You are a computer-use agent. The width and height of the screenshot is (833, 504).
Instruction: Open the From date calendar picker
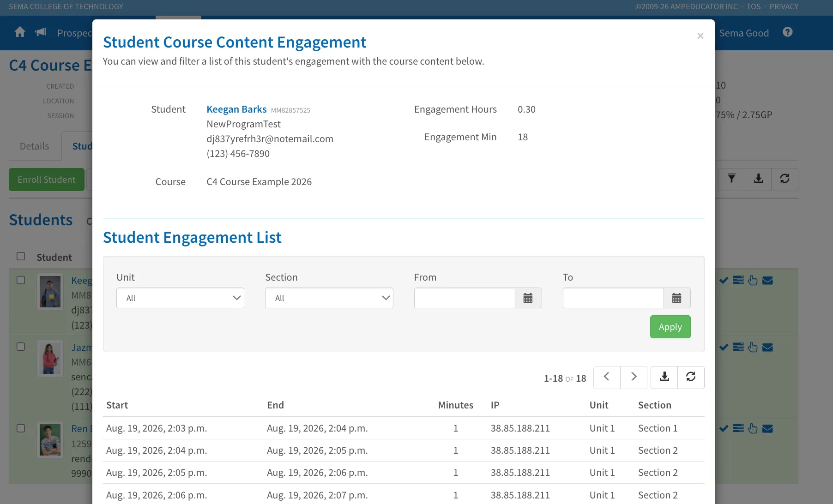[528, 298]
